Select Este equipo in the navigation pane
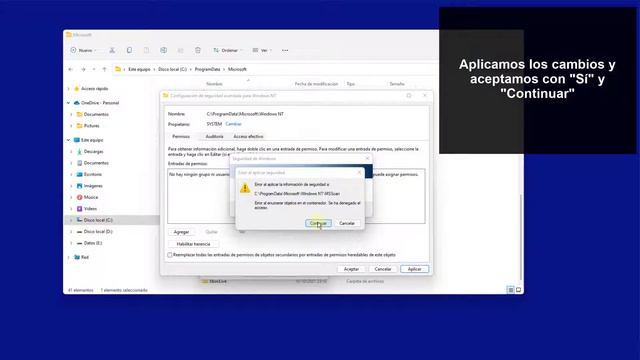Viewport: 640px width, 360px height. (x=92, y=140)
